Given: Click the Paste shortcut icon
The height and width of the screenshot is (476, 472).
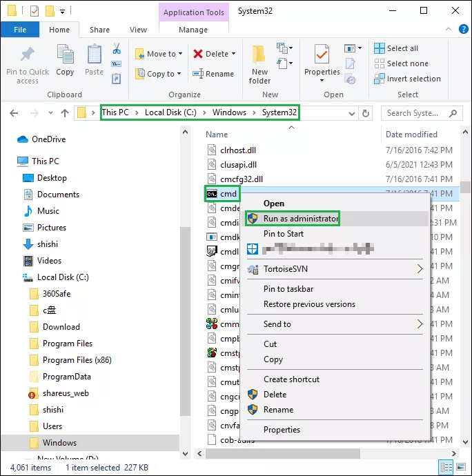Looking at the screenshot, I should click(117, 79).
